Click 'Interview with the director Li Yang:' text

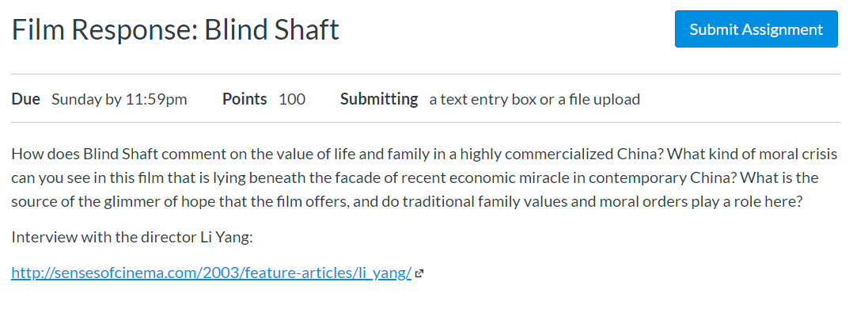pyautogui.click(x=132, y=237)
